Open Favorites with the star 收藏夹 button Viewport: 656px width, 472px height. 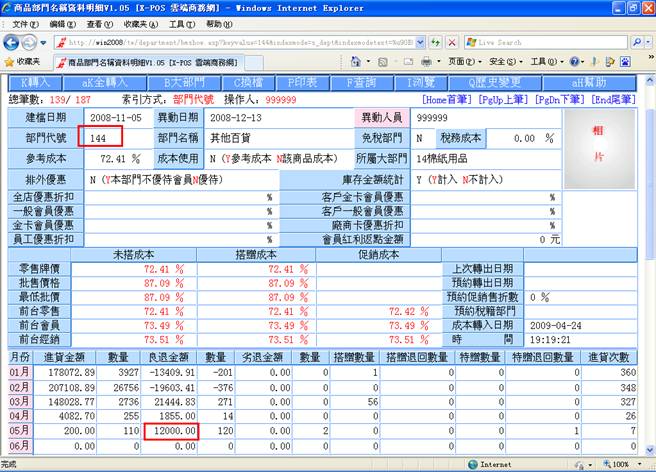pyautogui.click(x=22, y=62)
